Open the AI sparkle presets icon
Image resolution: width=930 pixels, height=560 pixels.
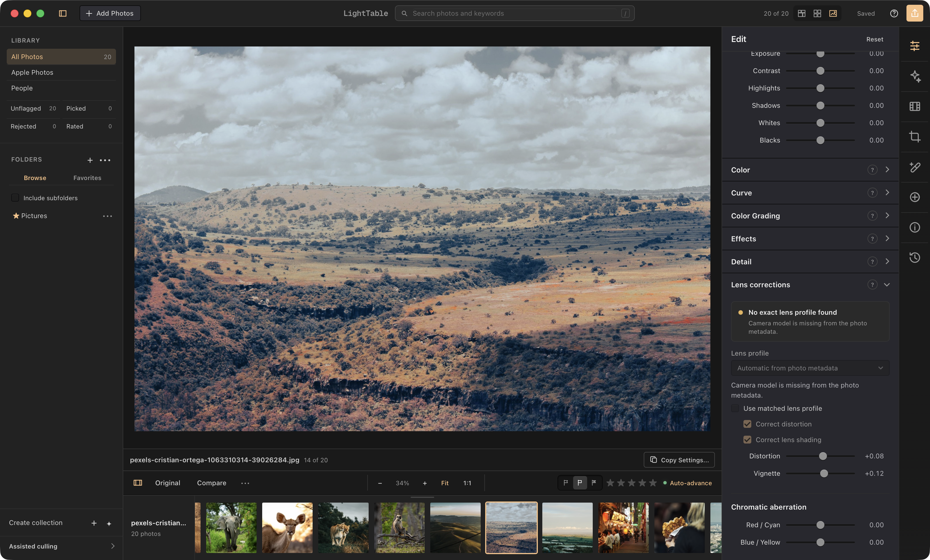click(x=914, y=76)
